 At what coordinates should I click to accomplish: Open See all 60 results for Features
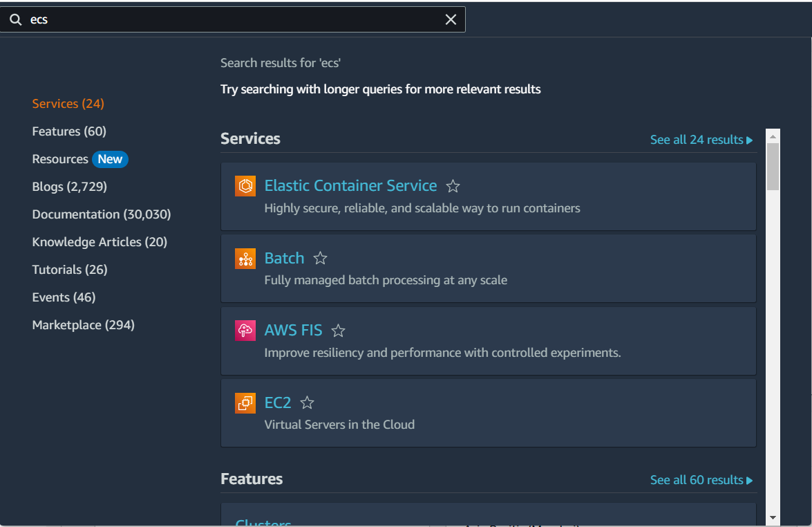point(697,479)
